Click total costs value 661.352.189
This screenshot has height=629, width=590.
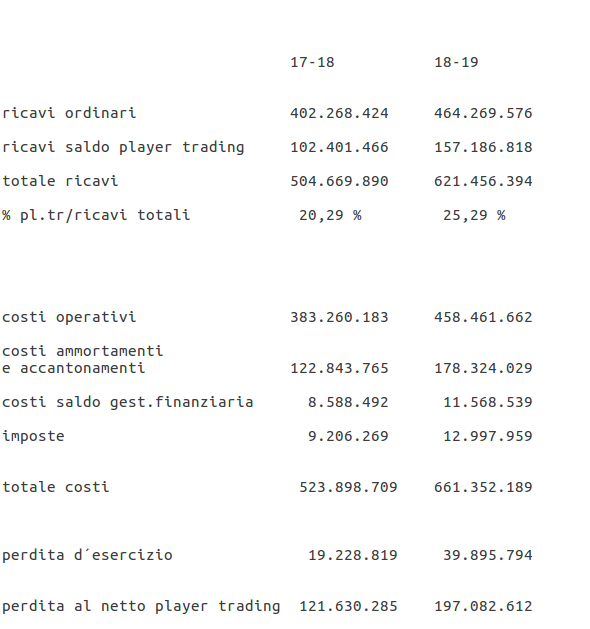pos(483,487)
